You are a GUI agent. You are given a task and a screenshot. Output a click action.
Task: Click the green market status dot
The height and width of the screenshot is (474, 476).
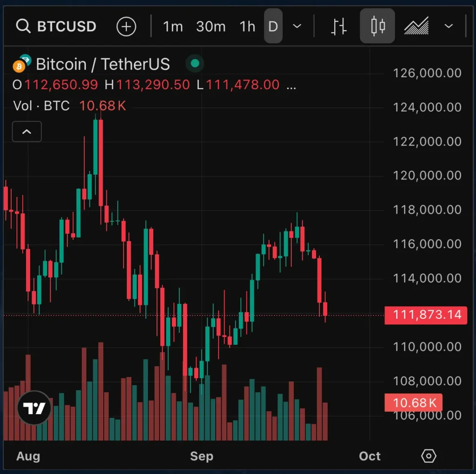tap(195, 64)
